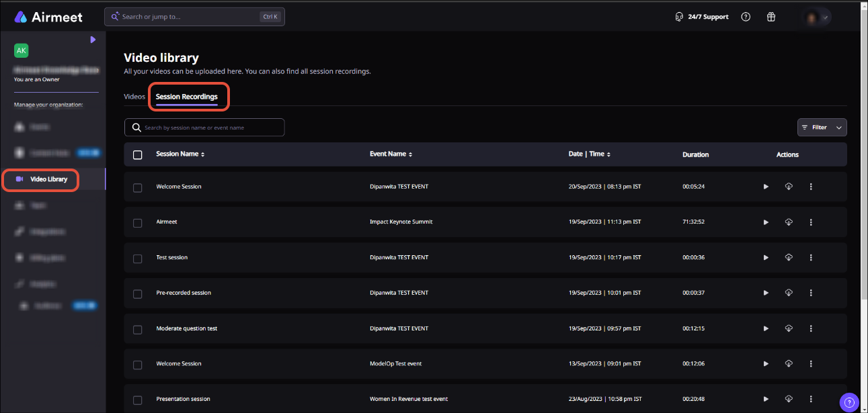
Task: Sort the table by Event Name
Action: tap(391, 154)
